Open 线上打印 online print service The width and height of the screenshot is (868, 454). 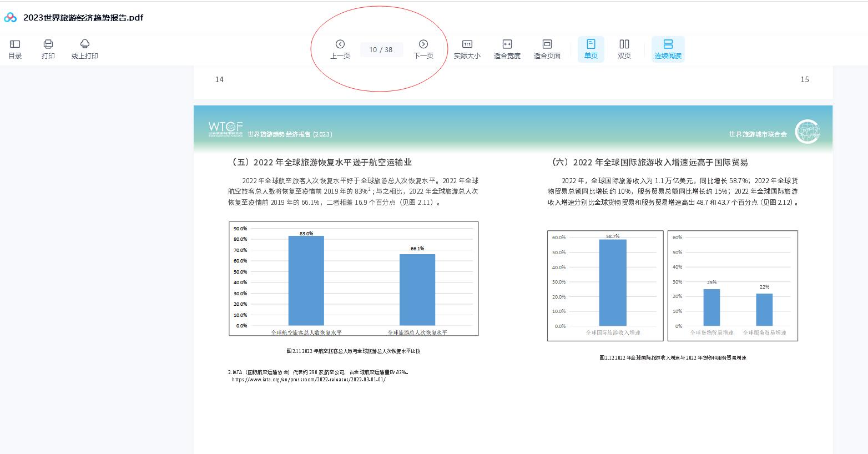coord(85,49)
